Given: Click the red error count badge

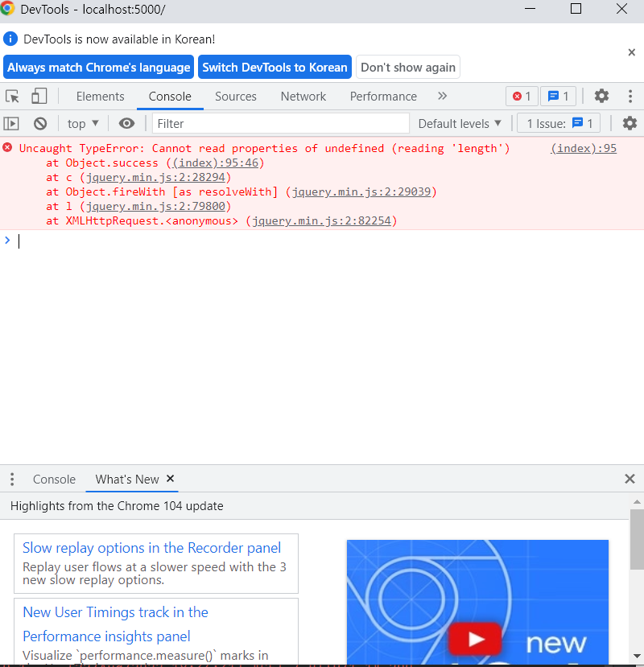Looking at the screenshot, I should pos(522,97).
